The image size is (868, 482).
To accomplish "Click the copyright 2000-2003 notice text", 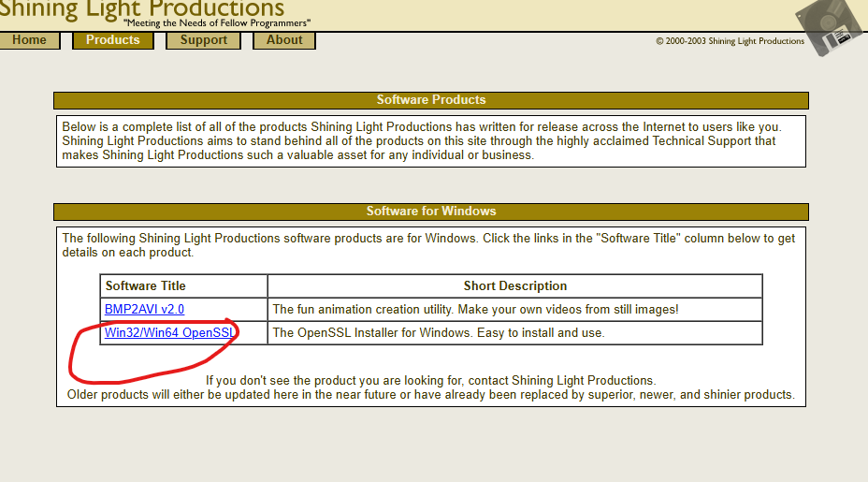I will click(731, 41).
